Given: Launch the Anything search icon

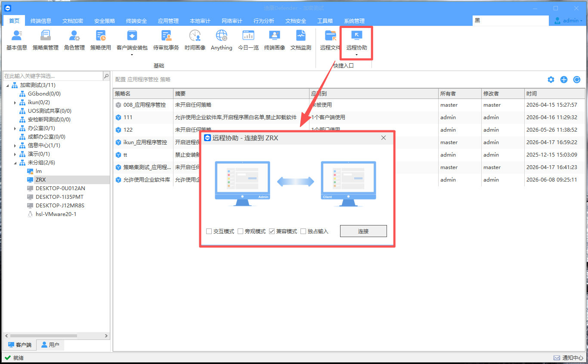Looking at the screenshot, I should (x=221, y=36).
